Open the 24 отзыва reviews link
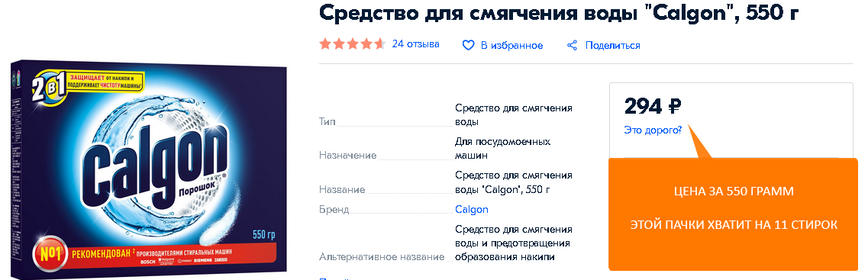Image resolution: width=868 pixels, height=280 pixels. click(x=416, y=44)
